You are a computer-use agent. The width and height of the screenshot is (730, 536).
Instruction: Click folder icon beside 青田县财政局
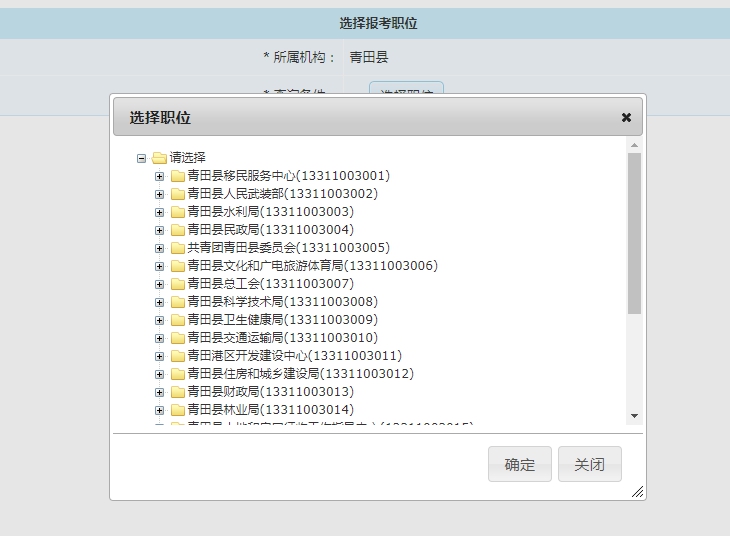(178, 392)
